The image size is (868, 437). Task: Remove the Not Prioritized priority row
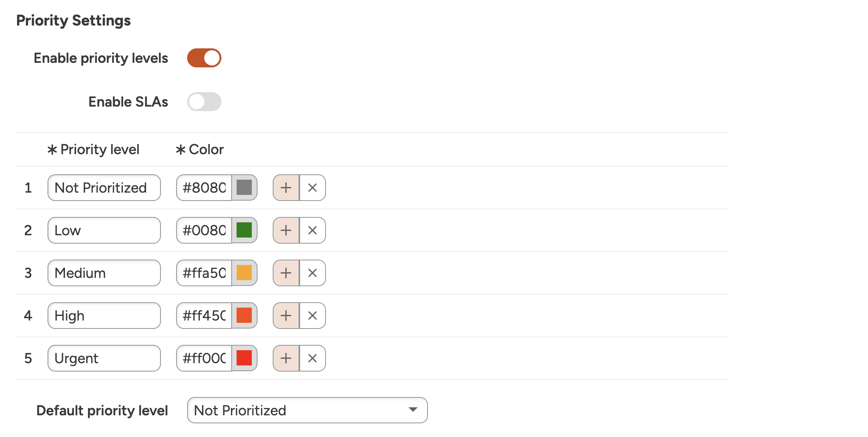[312, 188]
